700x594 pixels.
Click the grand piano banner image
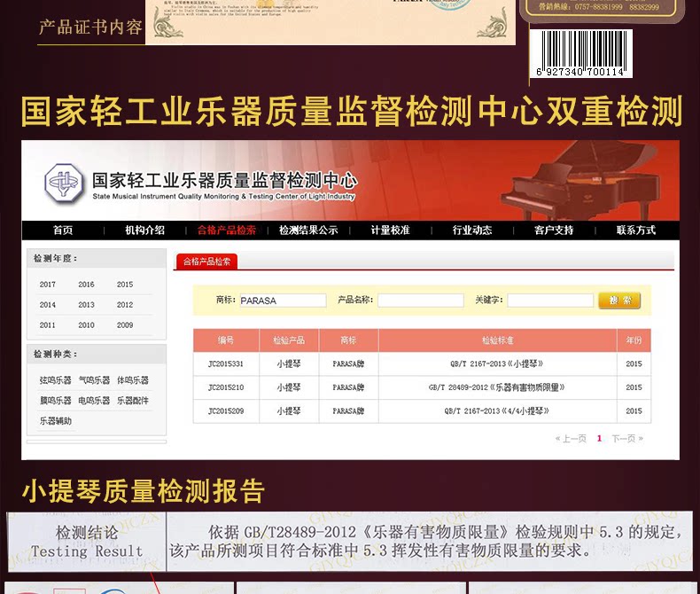(x=580, y=181)
